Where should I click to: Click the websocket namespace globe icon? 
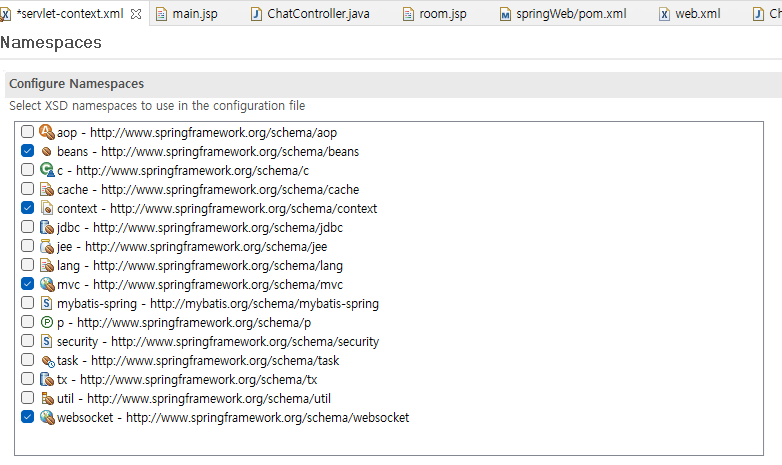click(x=47, y=417)
